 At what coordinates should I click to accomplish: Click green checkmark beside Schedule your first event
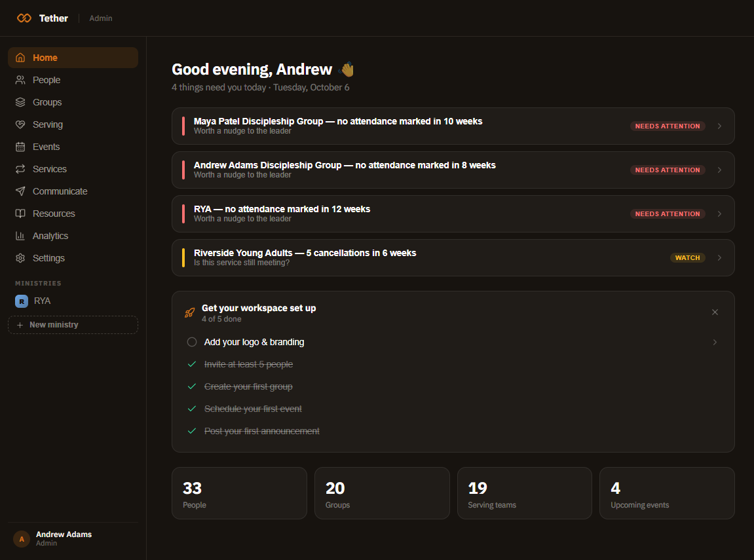(x=192, y=409)
